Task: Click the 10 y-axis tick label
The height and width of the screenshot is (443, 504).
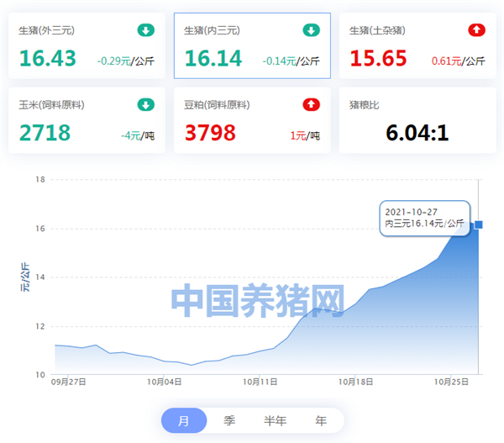Action: (x=40, y=375)
